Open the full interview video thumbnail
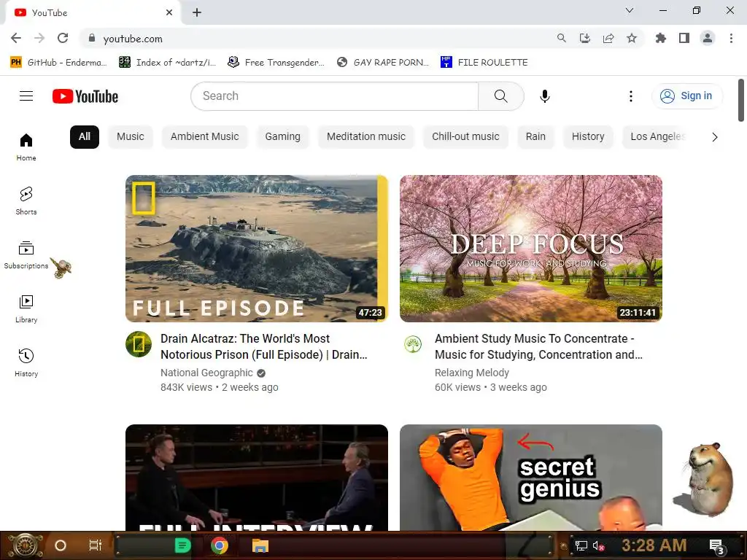 coord(257,477)
